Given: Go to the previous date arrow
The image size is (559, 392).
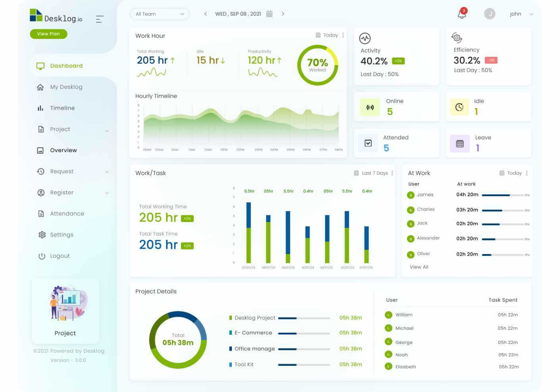Looking at the screenshot, I should [x=205, y=14].
